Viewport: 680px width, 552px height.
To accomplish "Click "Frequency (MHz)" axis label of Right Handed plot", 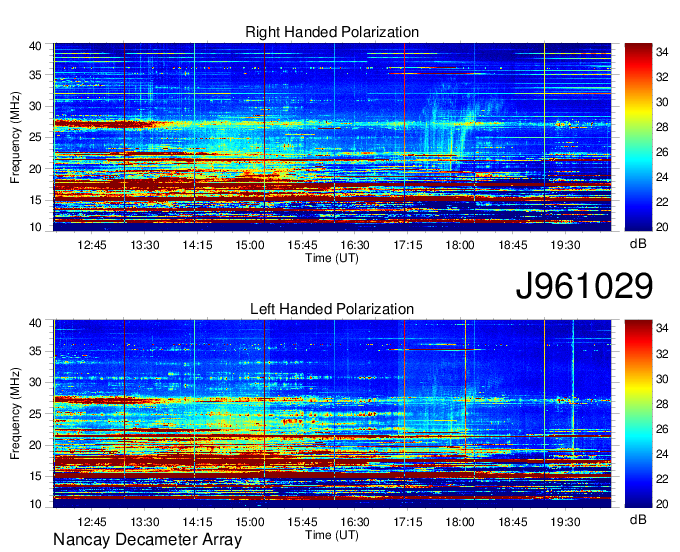I will 15,137.
